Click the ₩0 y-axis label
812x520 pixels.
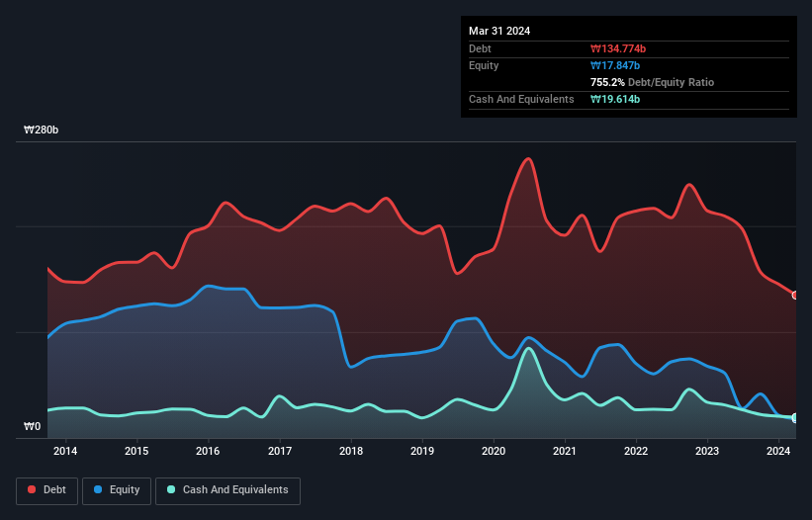pyautogui.click(x=32, y=426)
